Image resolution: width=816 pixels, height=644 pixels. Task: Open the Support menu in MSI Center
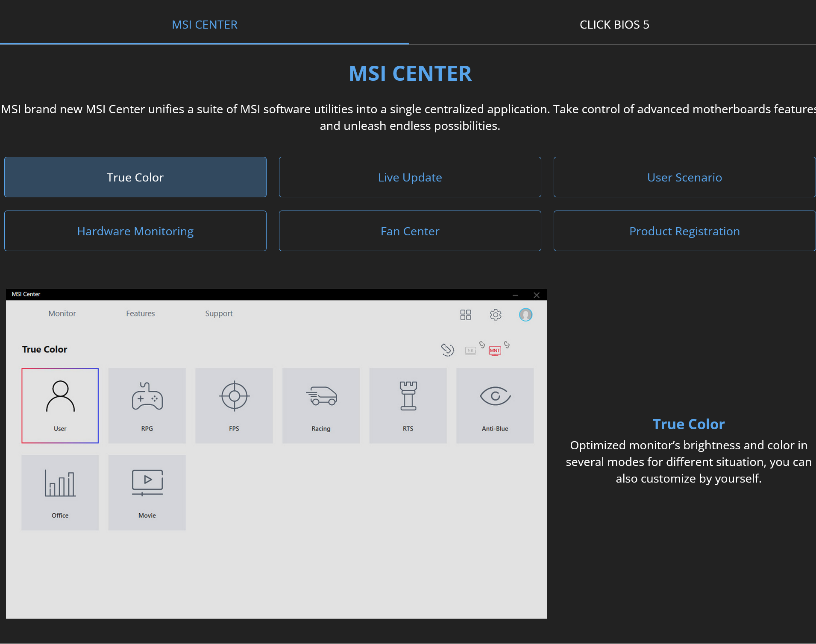[219, 313]
